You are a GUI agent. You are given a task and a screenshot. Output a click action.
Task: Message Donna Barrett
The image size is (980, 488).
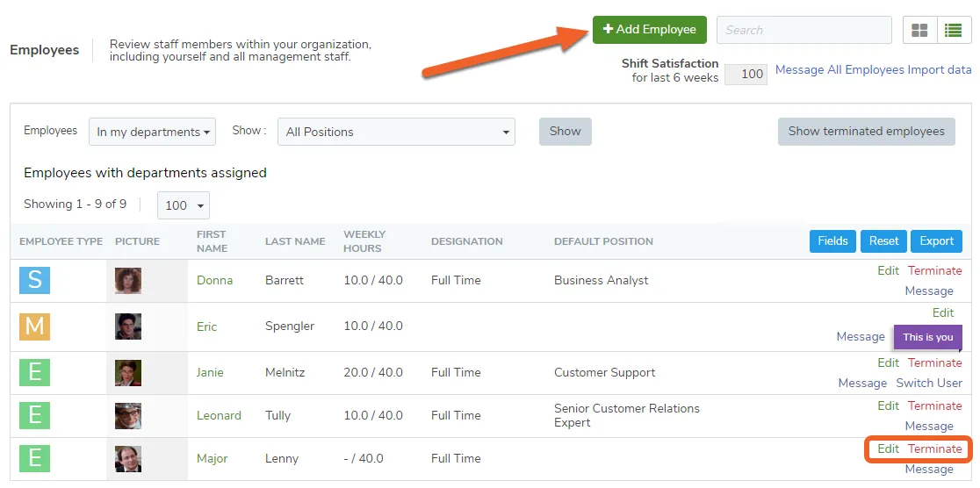point(929,291)
